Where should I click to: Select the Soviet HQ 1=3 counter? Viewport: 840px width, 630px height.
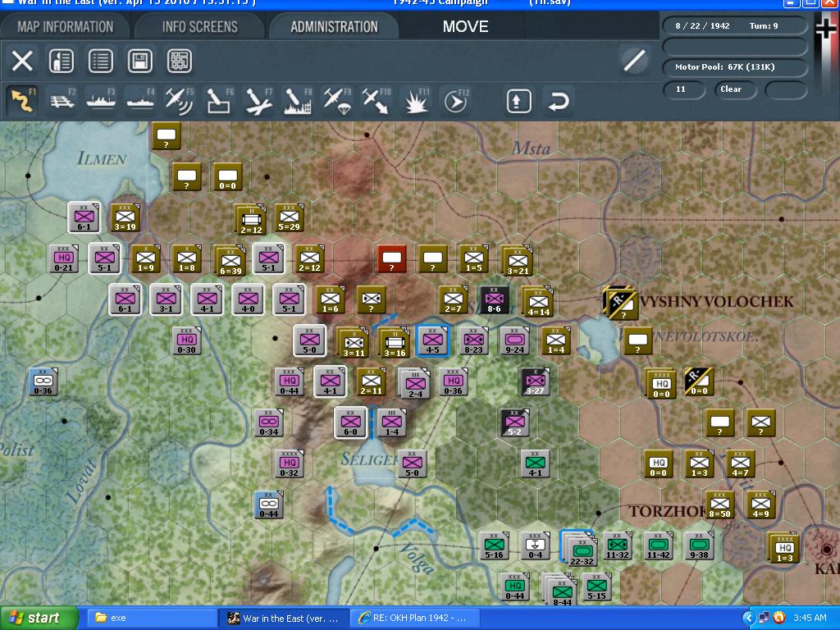(x=783, y=547)
